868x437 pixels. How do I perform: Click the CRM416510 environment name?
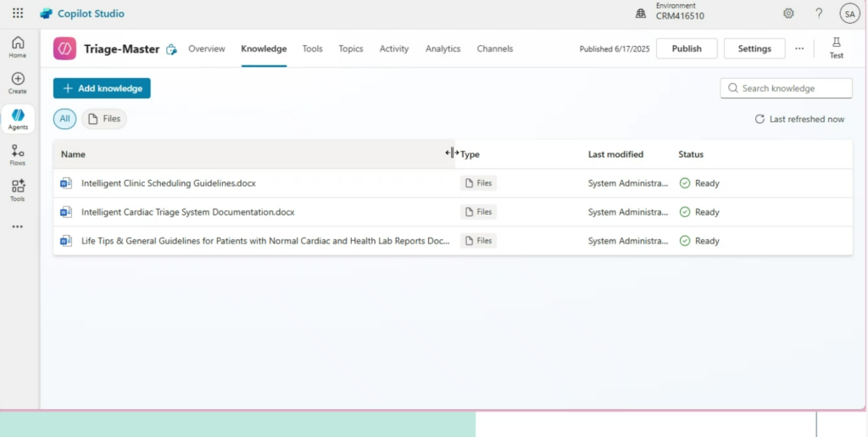coord(680,16)
